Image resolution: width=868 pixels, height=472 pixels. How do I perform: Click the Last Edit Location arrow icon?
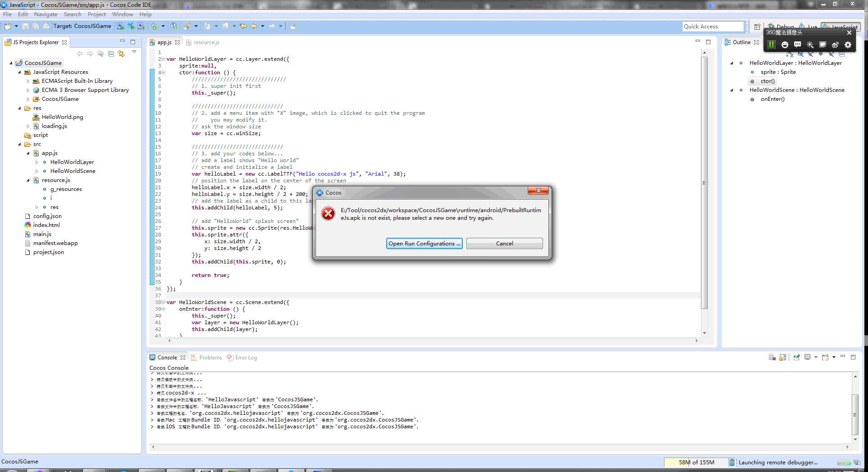coord(243,26)
